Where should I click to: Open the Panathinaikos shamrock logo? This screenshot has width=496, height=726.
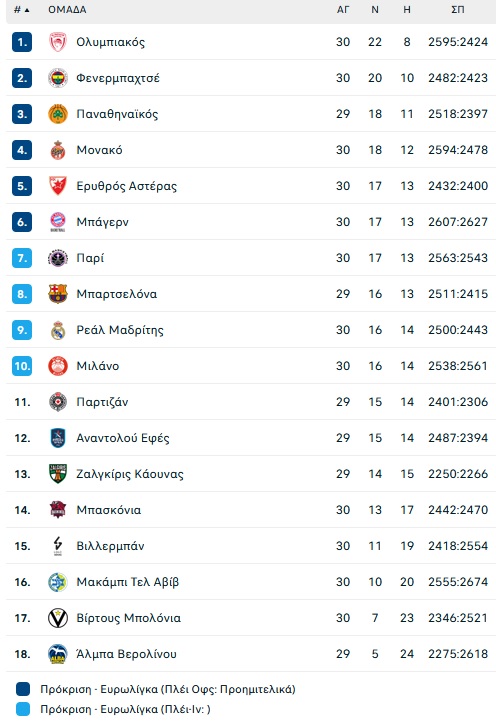coord(58,114)
